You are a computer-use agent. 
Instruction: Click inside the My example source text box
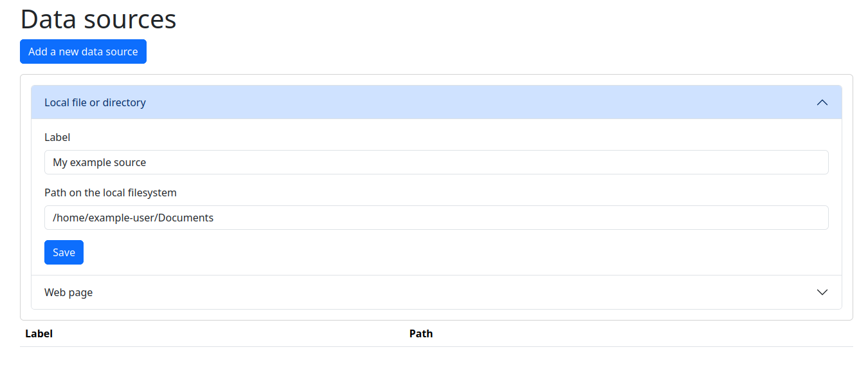(x=436, y=162)
